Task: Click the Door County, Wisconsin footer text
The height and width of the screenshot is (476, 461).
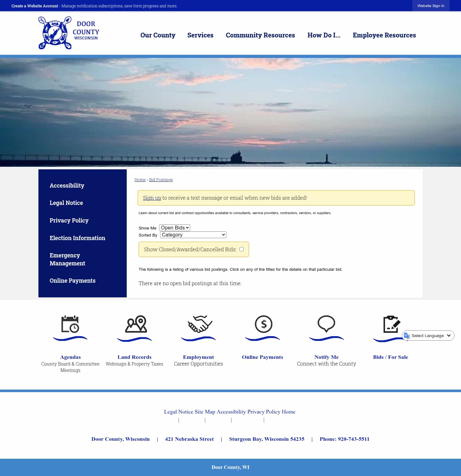Action: tap(120, 439)
